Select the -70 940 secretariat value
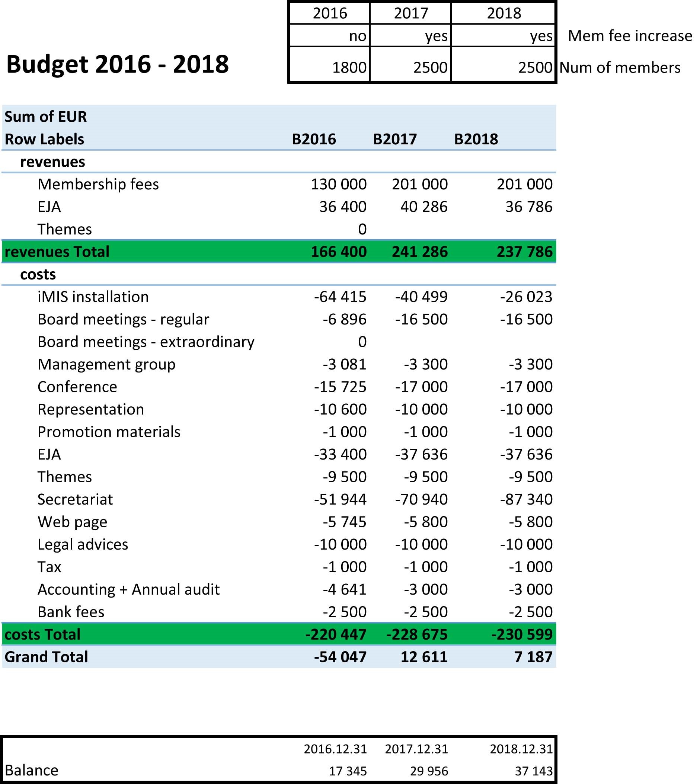Image resolution: width=700 pixels, height=784 pixels. click(421, 499)
